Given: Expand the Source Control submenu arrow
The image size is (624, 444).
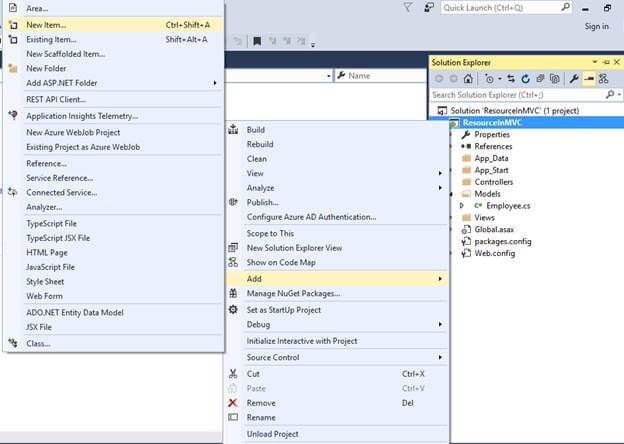Looking at the screenshot, I should [440, 357].
